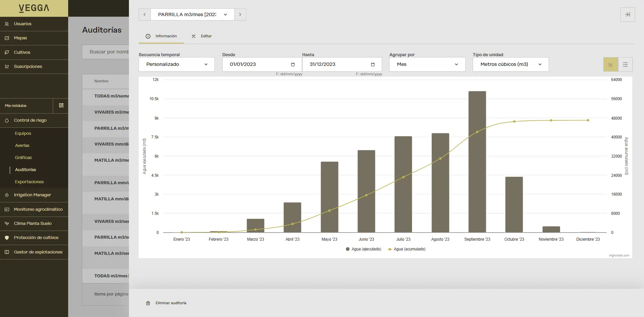Toggle Agua (acumulado) legend series
This screenshot has height=317, width=644.
407,249
